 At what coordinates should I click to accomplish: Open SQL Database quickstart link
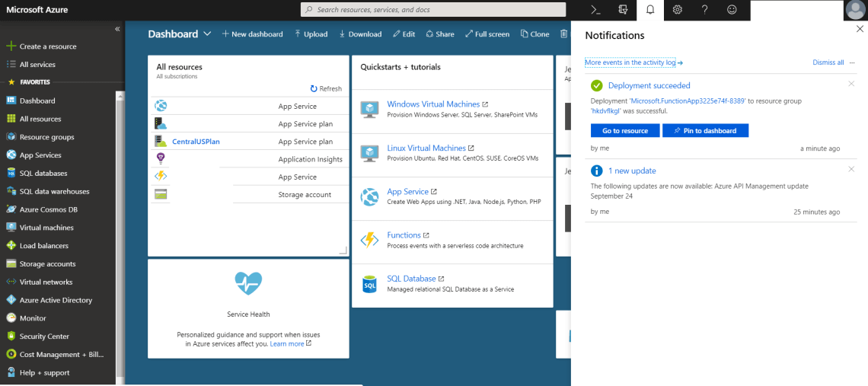point(411,279)
